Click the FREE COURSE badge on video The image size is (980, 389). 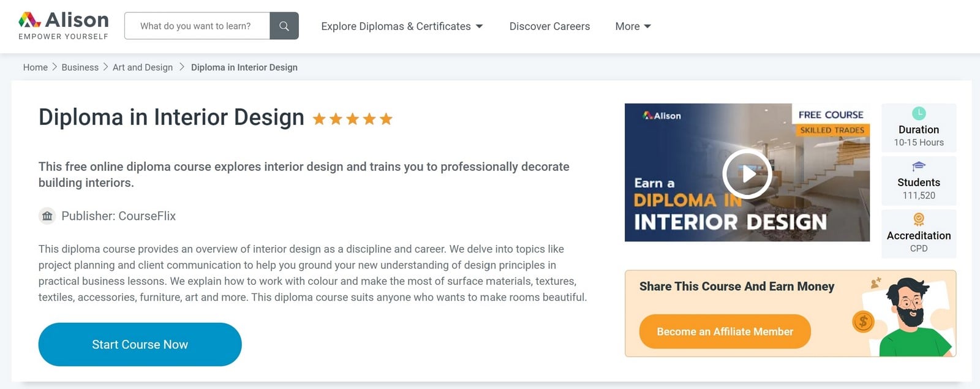pos(831,115)
